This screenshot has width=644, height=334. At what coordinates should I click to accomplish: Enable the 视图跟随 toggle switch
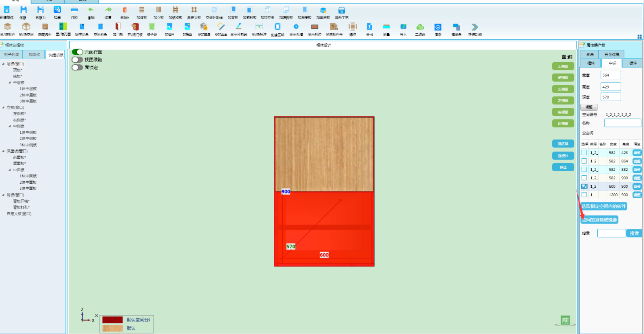point(77,59)
